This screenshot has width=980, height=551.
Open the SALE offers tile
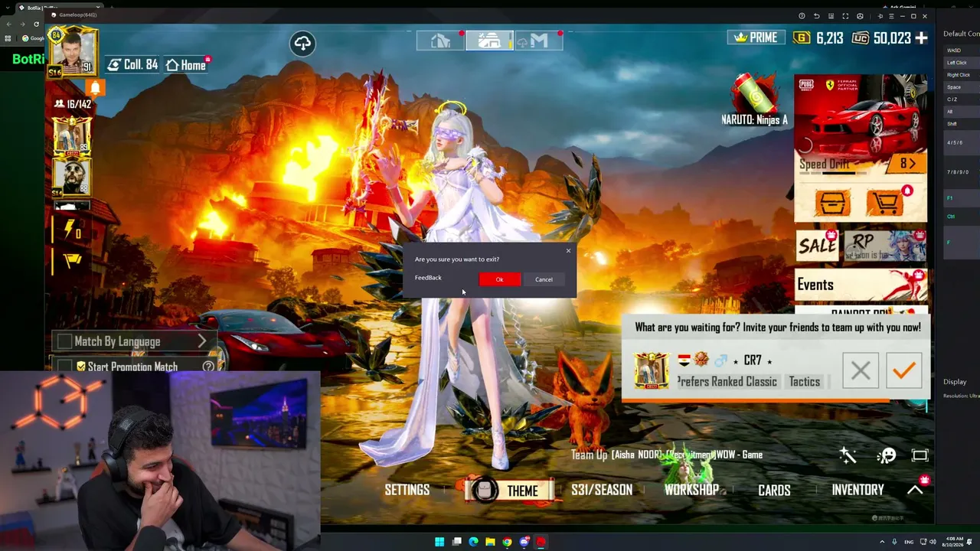click(x=817, y=246)
